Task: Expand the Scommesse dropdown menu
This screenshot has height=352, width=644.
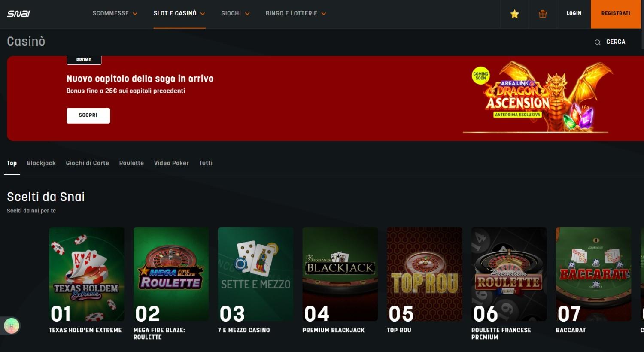Action: coord(115,14)
